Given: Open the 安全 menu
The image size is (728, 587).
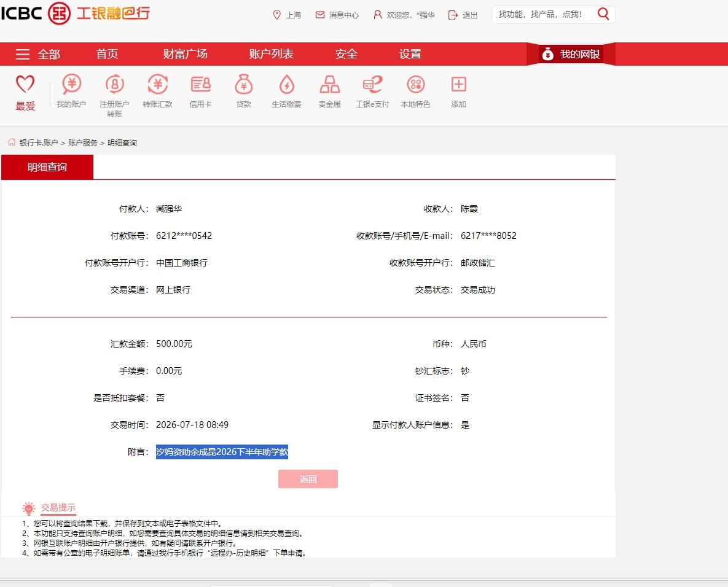Looking at the screenshot, I should click(346, 54).
